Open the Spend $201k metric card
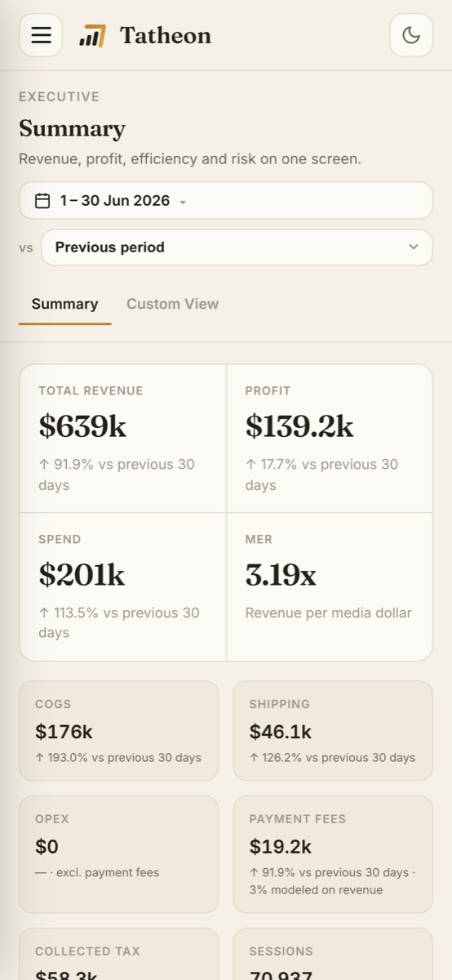The image size is (452, 980). click(x=123, y=586)
